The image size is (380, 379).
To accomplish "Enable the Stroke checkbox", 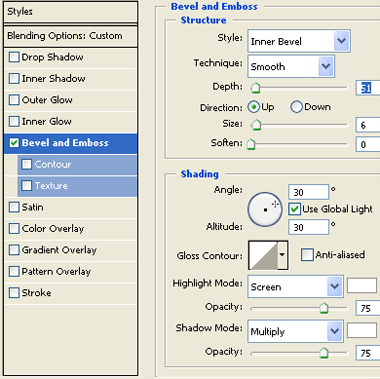I will click(14, 293).
